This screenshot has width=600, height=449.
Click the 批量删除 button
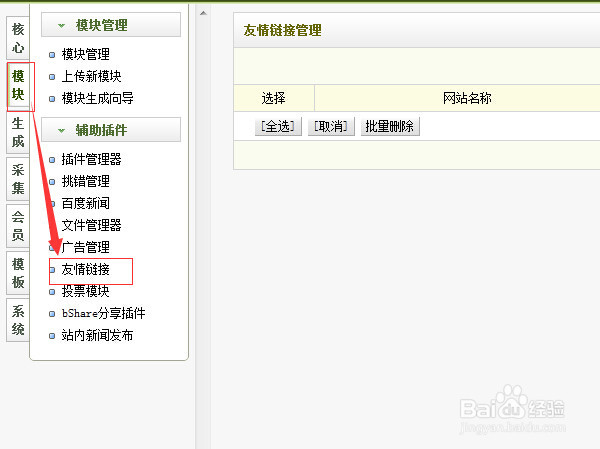[x=390, y=126]
